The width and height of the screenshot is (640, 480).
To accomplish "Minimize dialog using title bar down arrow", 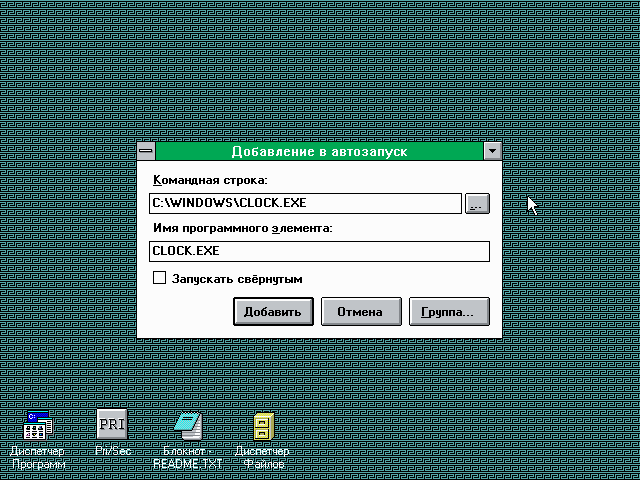I will pyautogui.click(x=491, y=152).
